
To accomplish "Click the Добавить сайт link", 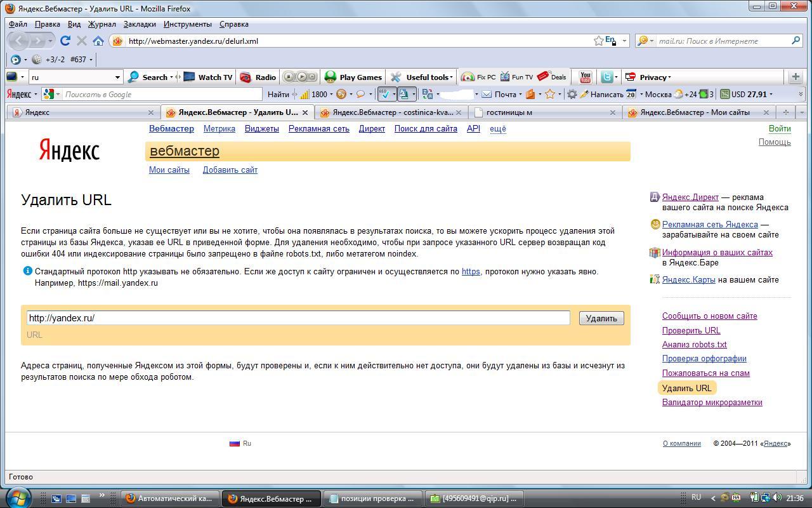I will click(230, 170).
